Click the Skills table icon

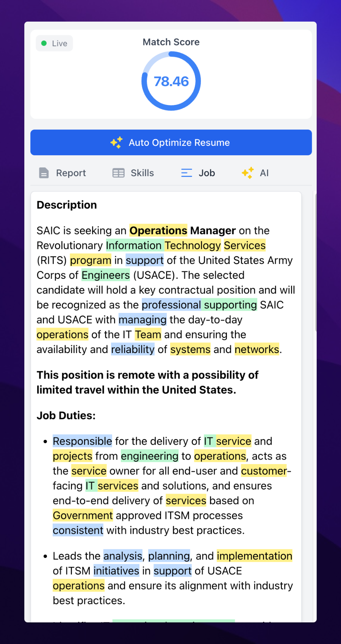(118, 173)
